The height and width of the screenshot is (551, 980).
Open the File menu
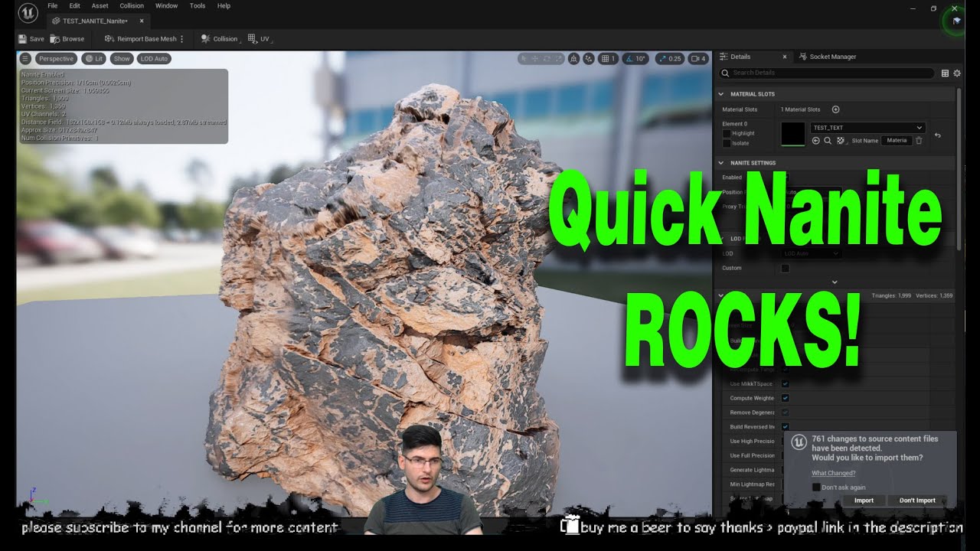tap(52, 5)
